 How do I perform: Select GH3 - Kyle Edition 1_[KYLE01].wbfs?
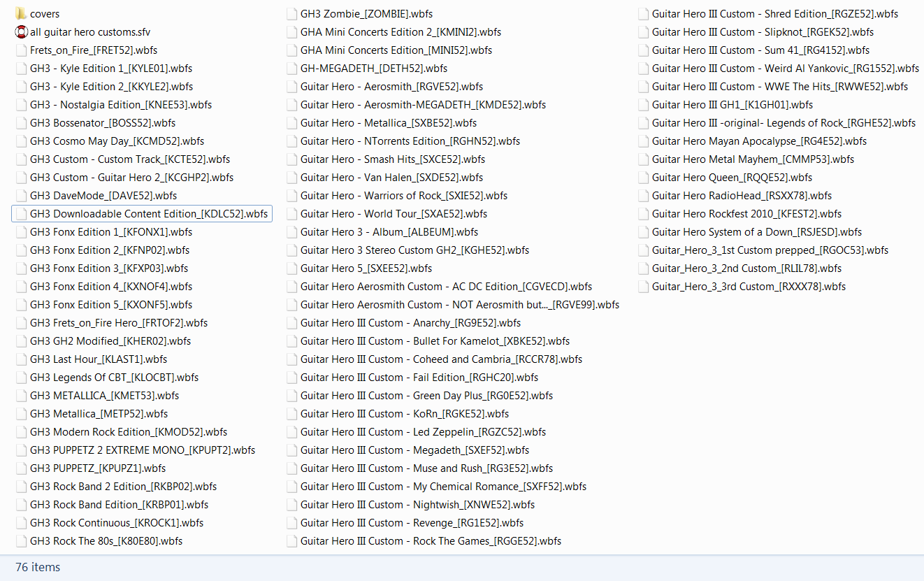tap(111, 69)
